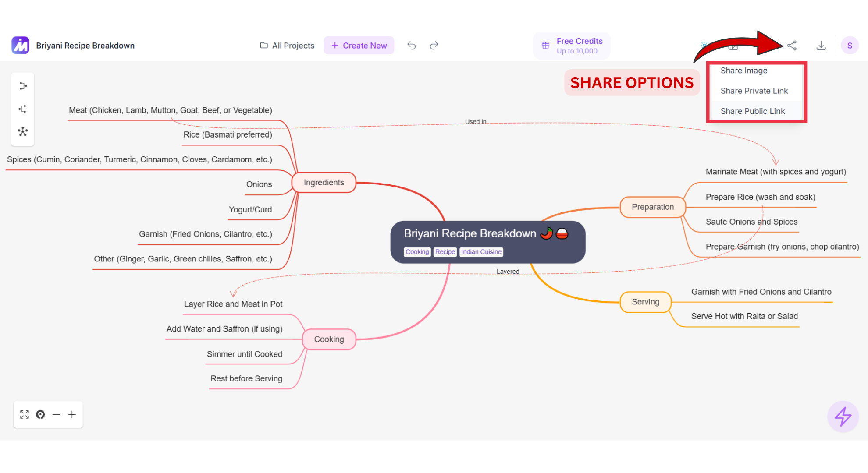
Task: Open All Projects folder link
Action: (287, 46)
